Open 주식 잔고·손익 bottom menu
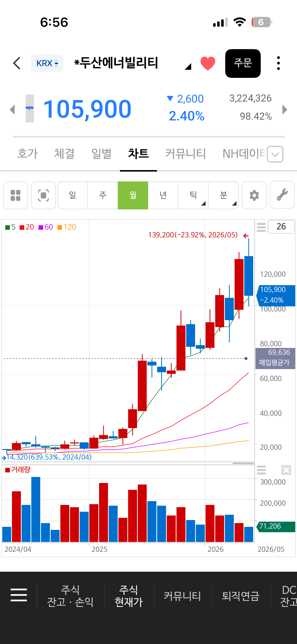The width and height of the screenshot is (297, 644). 70,596
